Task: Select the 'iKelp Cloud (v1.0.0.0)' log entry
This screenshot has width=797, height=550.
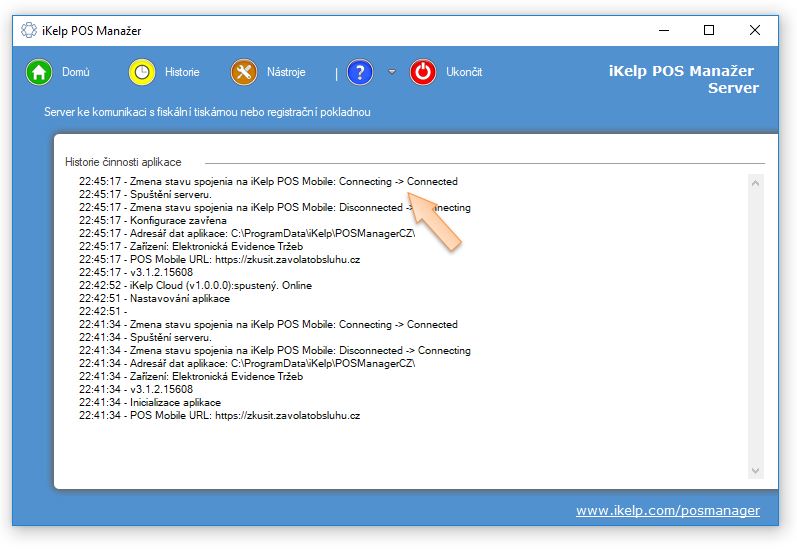Action: [195, 286]
